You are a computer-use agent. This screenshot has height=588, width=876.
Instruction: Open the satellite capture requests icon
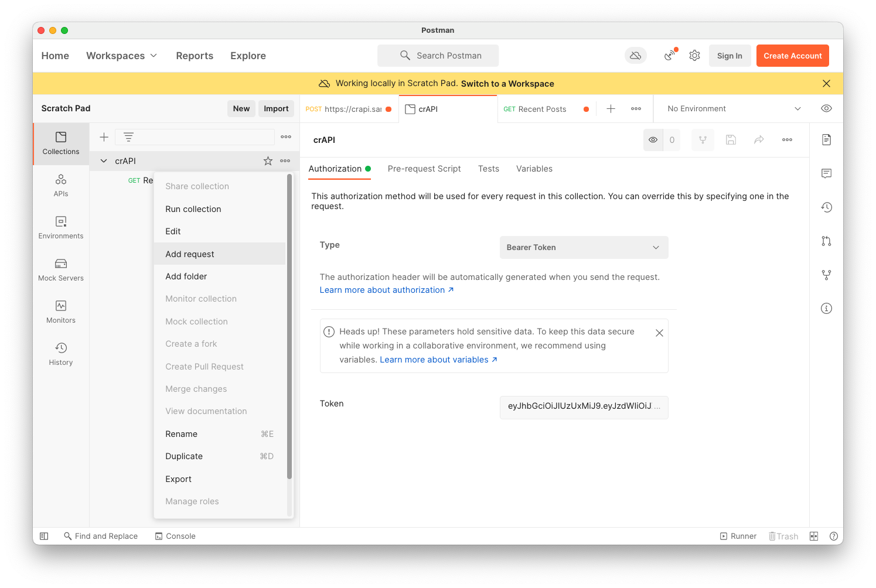coord(670,55)
